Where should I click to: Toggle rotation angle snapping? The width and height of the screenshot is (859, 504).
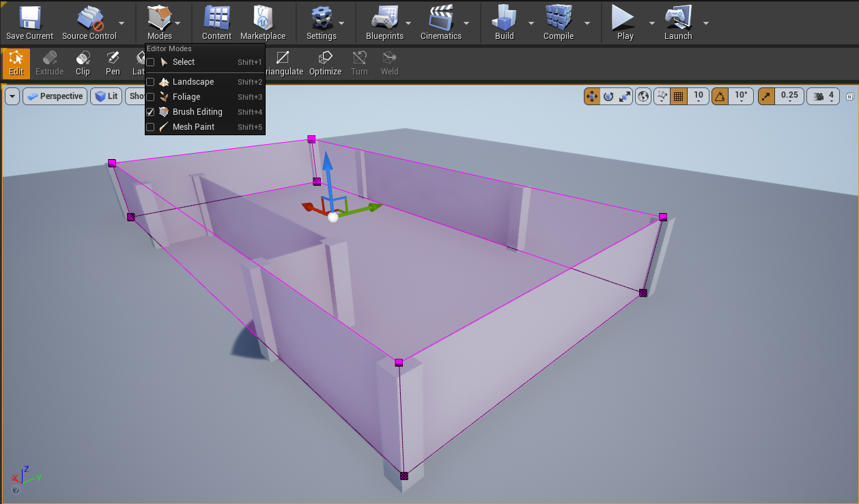click(720, 96)
